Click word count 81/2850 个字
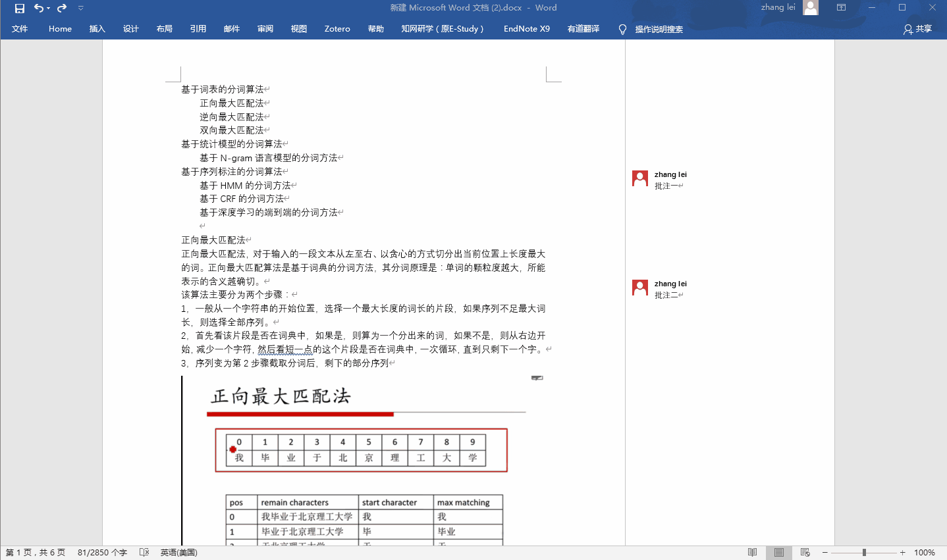This screenshot has height=560, width=947. (x=102, y=553)
